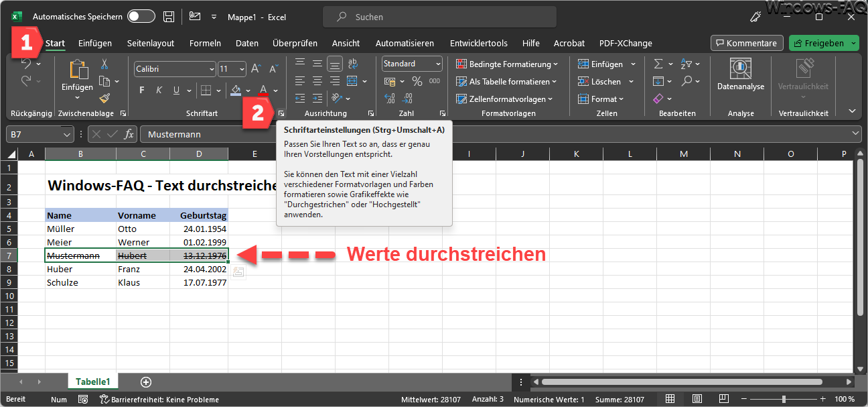Open the Entwicklertools tab

coord(479,43)
